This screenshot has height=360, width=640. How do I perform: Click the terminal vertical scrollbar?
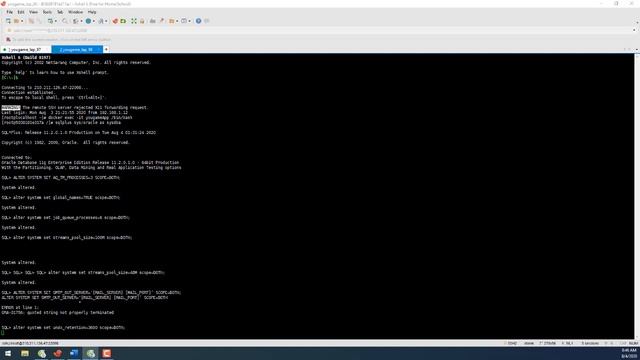637,196
